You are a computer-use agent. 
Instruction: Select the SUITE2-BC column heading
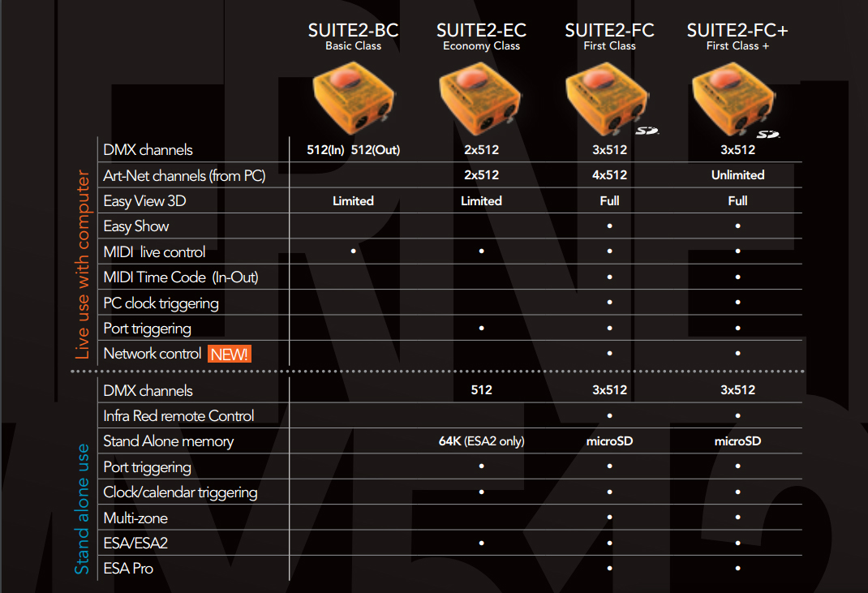click(x=353, y=31)
